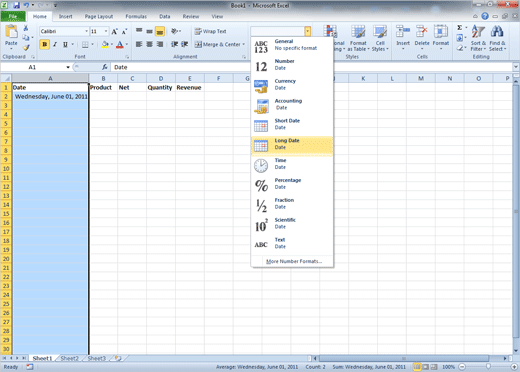The image size is (520, 372).
Task: Switch to the Page Layout tab
Action: pos(99,16)
